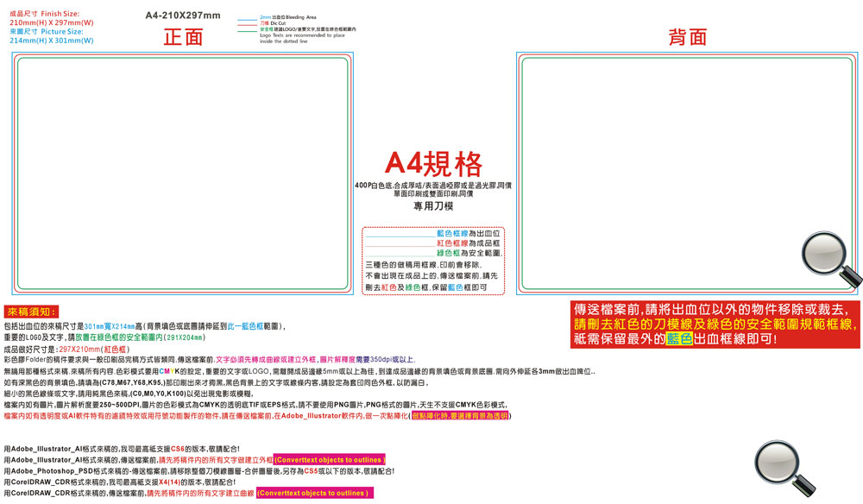Click the magenta highlight 做點陣化時,要選擇背景為透明
The height and width of the screenshot is (504, 863).
(460, 416)
